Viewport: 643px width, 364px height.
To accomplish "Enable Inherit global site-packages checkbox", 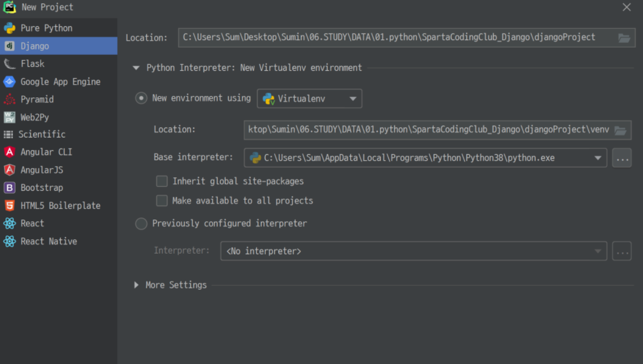I will [x=162, y=181].
